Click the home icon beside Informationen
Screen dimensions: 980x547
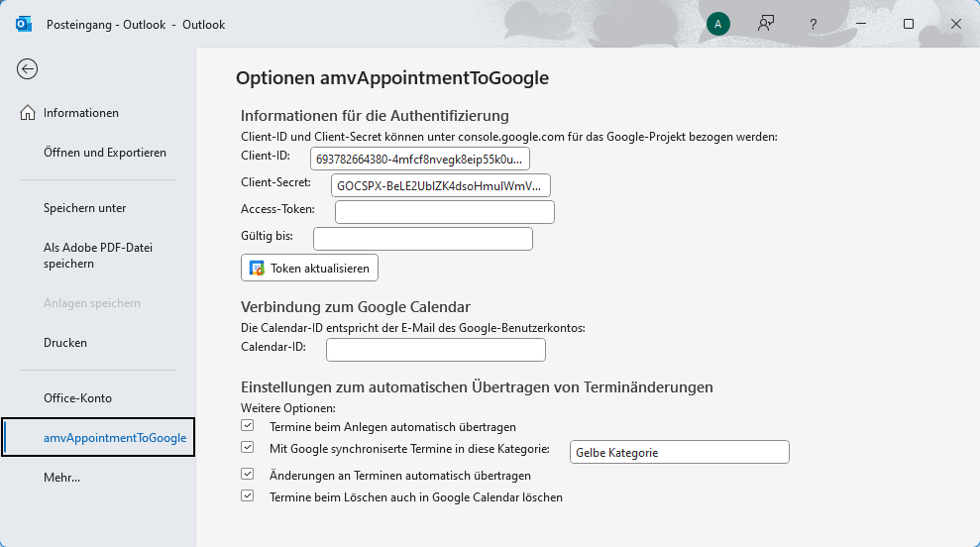pos(28,113)
